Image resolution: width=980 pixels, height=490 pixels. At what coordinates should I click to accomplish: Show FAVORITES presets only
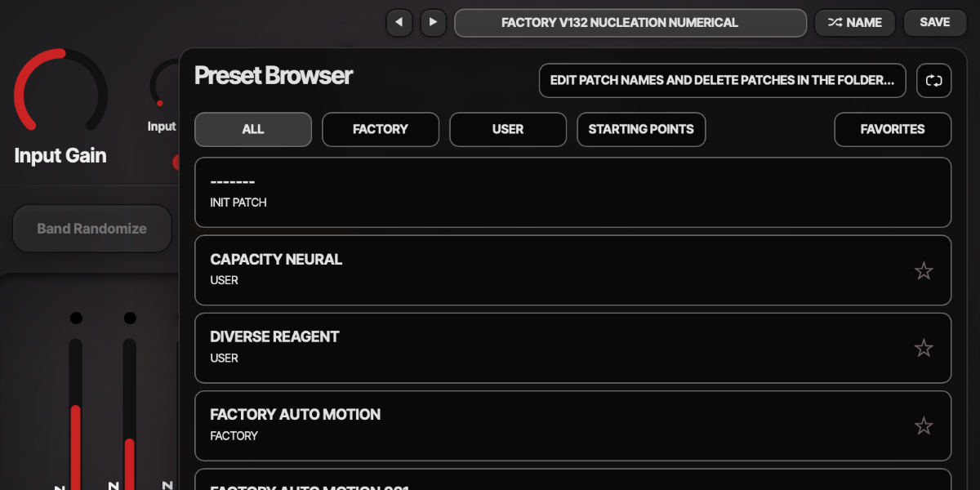[x=893, y=129]
